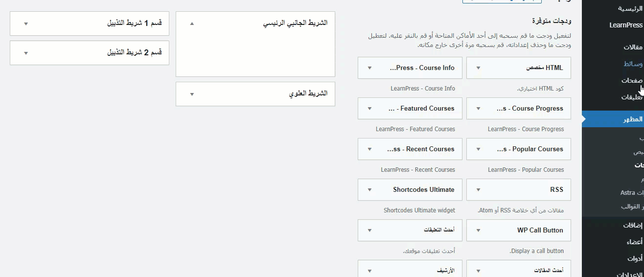Expand the قسم 2 شريط التذييل area

(26, 53)
